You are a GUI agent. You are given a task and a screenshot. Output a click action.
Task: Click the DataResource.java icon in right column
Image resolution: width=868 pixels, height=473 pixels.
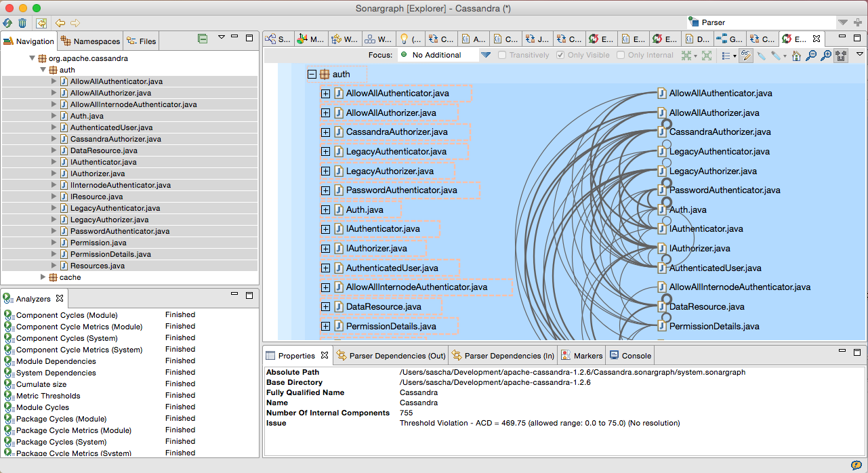tap(662, 307)
